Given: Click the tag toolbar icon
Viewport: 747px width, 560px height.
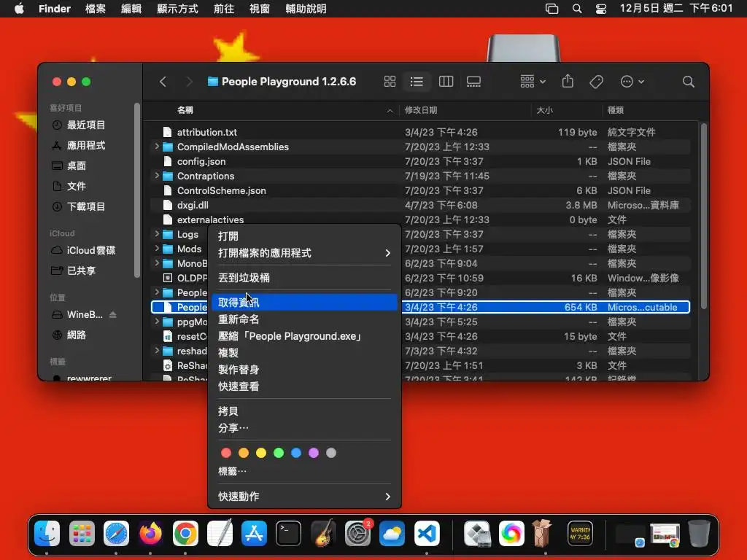Looking at the screenshot, I should (596, 82).
